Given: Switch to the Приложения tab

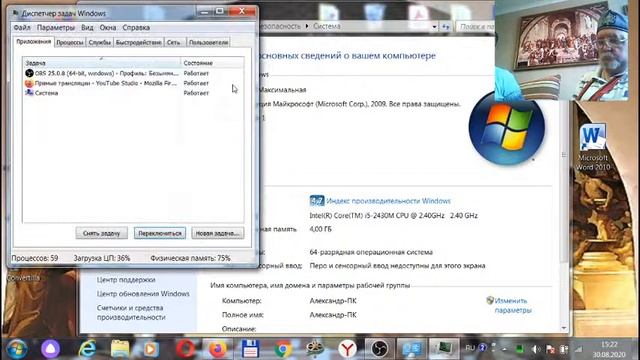Looking at the screenshot, I should tap(33, 42).
